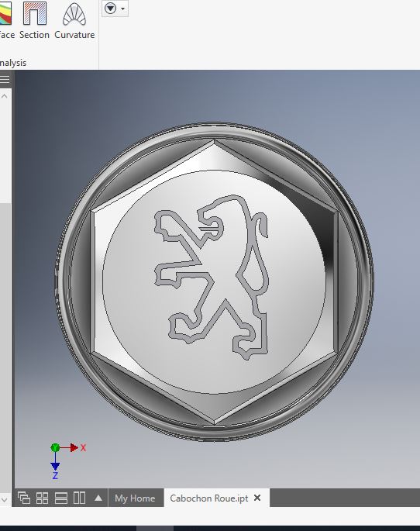Viewport: 420px width, 531px height.
Task: Expand the document tabs list with up triangle
Action: 98,498
